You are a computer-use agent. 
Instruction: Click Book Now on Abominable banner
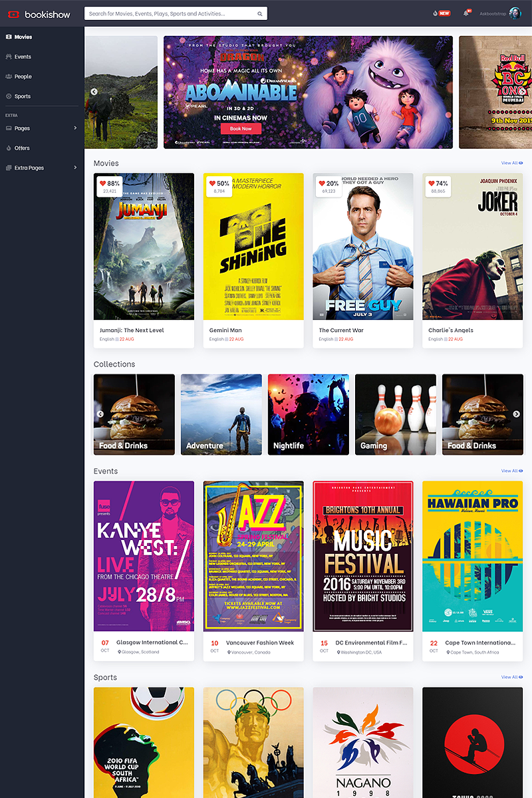point(241,128)
